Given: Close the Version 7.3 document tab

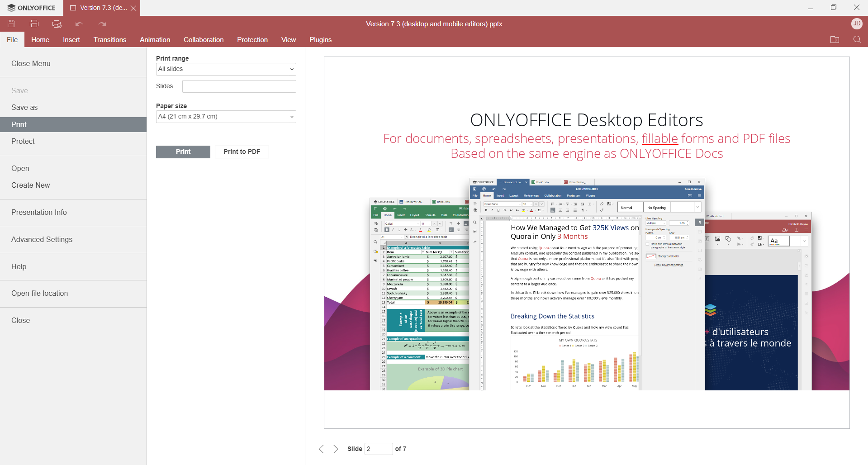Looking at the screenshot, I should (x=133, y=8).
